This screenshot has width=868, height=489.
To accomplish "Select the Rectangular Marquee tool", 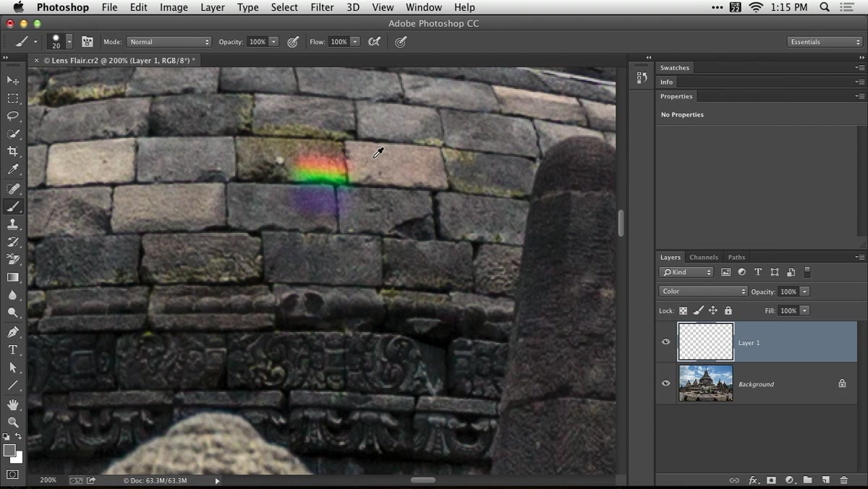I will [x=13, y=98].
